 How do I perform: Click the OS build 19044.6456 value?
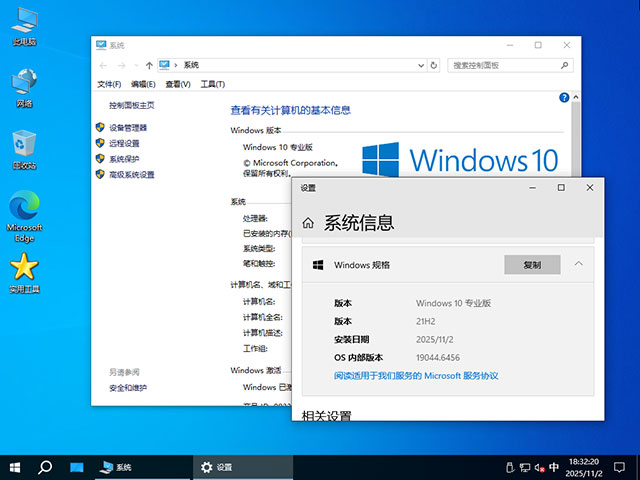(x=438, y=358)
